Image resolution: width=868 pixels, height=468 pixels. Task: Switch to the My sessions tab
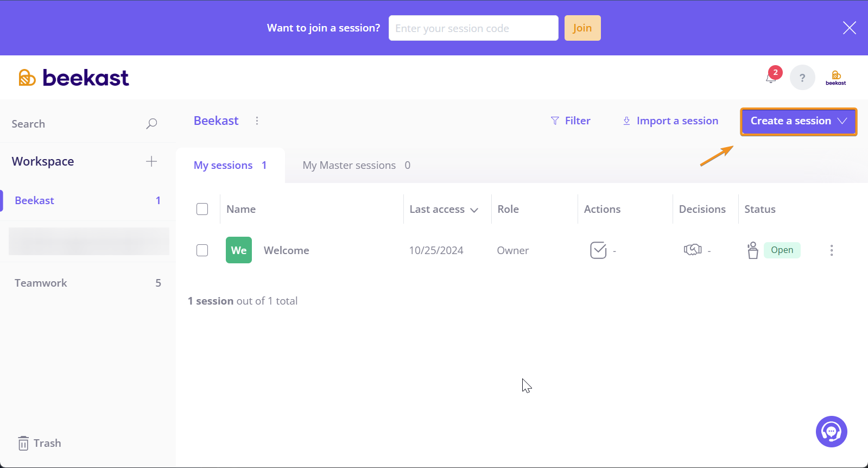point(230,165)
